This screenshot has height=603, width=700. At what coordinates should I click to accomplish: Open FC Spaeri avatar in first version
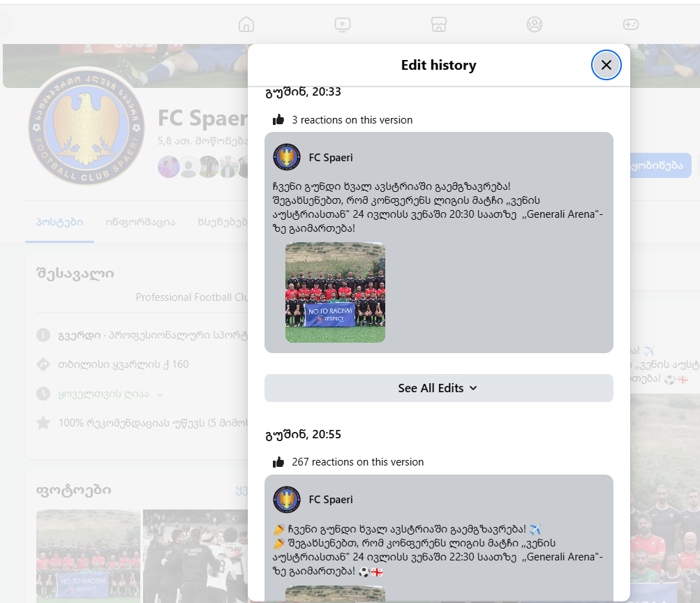pyautogui.click(x=287, y=157)
